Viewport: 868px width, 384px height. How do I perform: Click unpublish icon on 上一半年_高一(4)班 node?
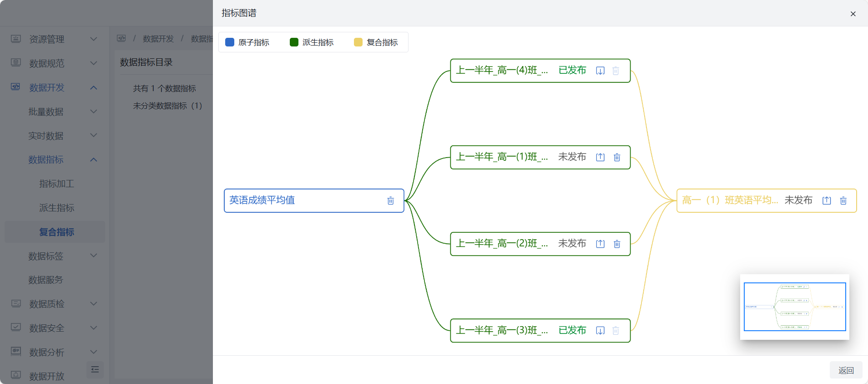coord(601,71)
